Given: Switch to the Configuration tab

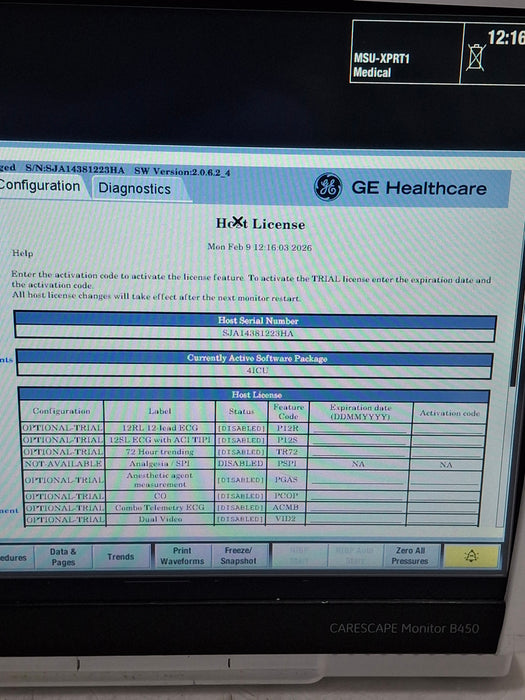Looking at the screenshot, I should point(40,186).
